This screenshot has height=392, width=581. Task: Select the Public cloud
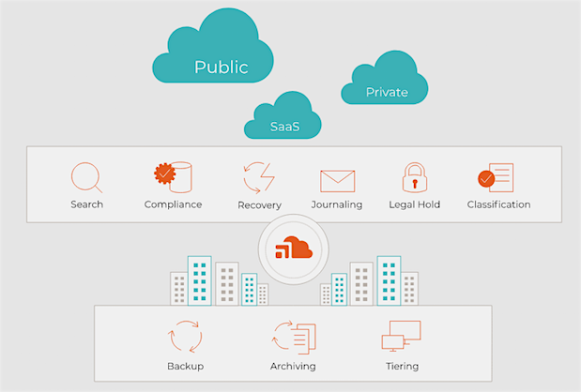(213, 46)
